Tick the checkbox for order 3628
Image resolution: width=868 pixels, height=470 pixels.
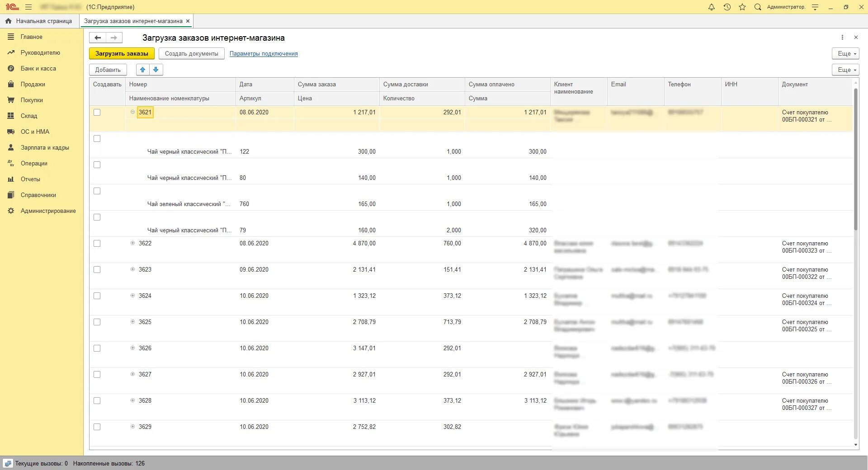97,401
